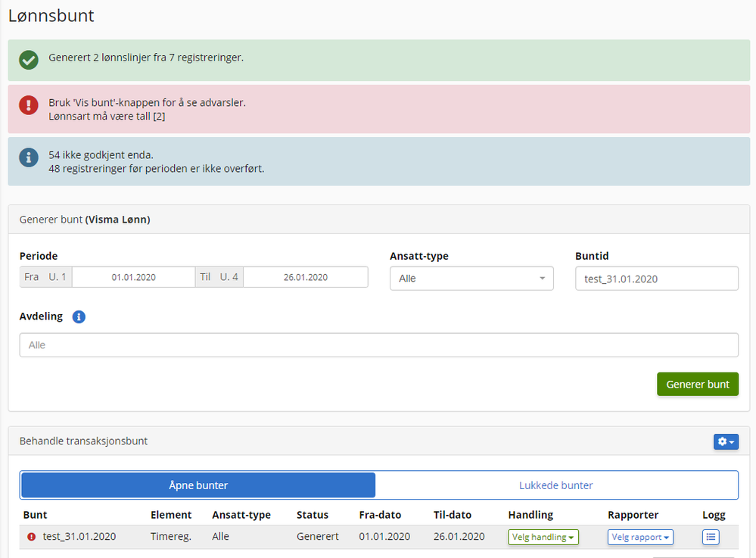The width and height of the screenshot is (756, 558).
Task: Click the Handling column header
Action: [x=530, y=515]
